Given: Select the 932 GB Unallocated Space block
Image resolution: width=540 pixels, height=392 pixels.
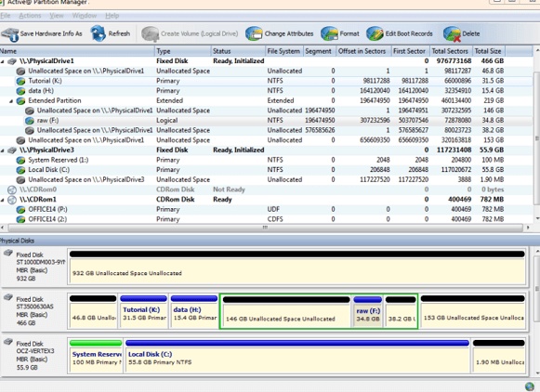Looking at the screenshot, I should [x=297, y=267].
